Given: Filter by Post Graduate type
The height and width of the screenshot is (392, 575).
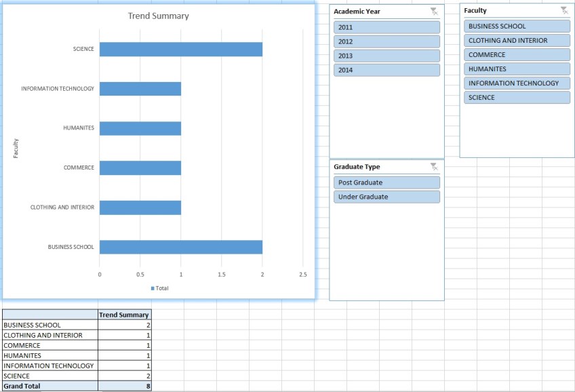Looking at the screenshot, I should [x=386, y=182].
